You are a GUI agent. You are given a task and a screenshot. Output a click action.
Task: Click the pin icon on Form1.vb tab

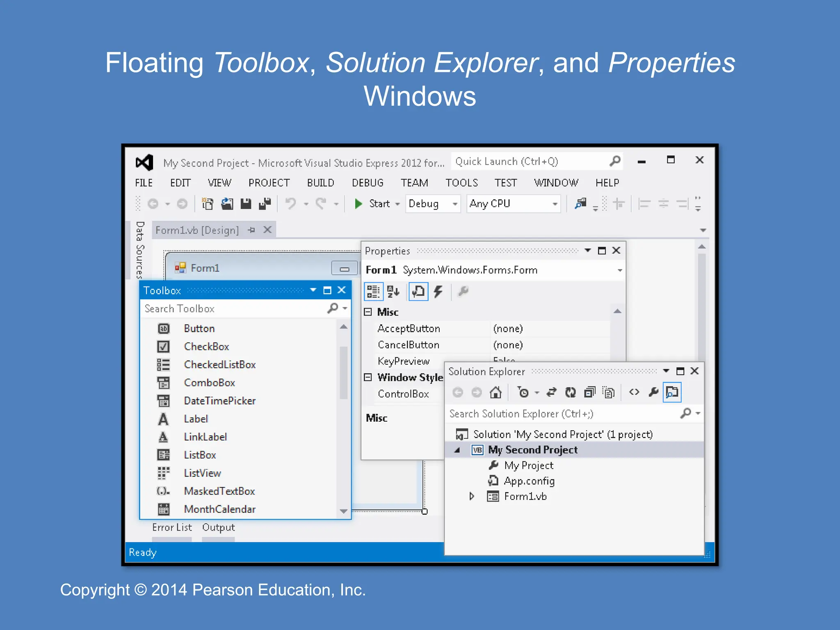[x=251, y=230]
